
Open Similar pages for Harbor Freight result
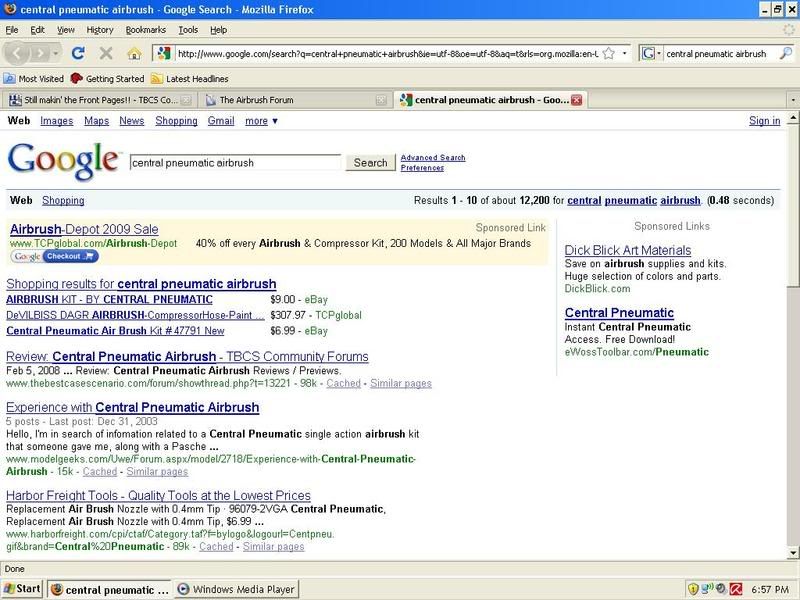point(273,546)
